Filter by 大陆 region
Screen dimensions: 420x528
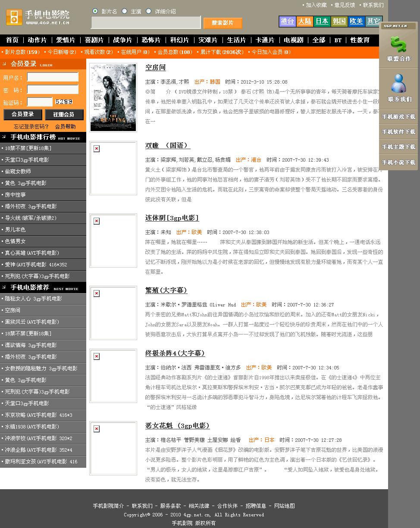coord(304,21)
